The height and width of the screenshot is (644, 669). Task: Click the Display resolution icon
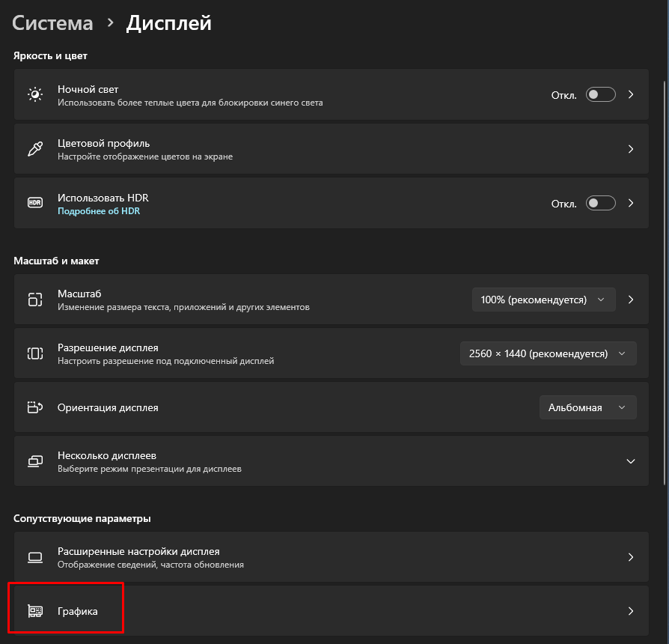pos(35,353)
